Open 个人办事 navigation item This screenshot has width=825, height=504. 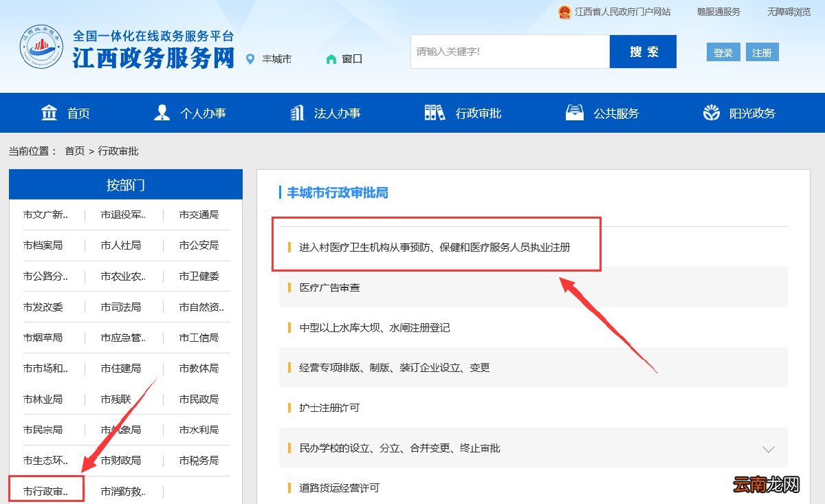[x=203, y=113]
